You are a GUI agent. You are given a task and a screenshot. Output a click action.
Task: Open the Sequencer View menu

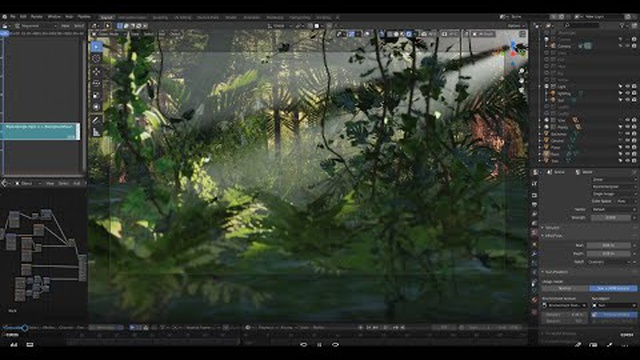[x=65, y=26]
